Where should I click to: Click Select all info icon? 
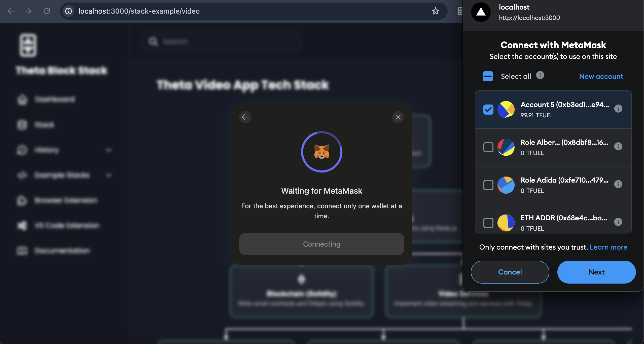[540, 75]
